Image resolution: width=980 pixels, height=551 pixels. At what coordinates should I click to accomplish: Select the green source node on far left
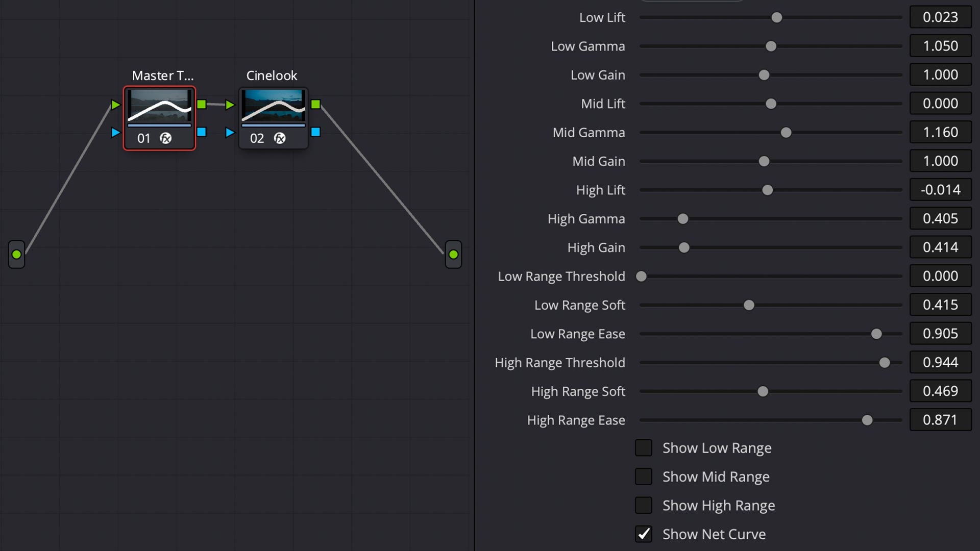pyautogui.click(x=16, y=254)
